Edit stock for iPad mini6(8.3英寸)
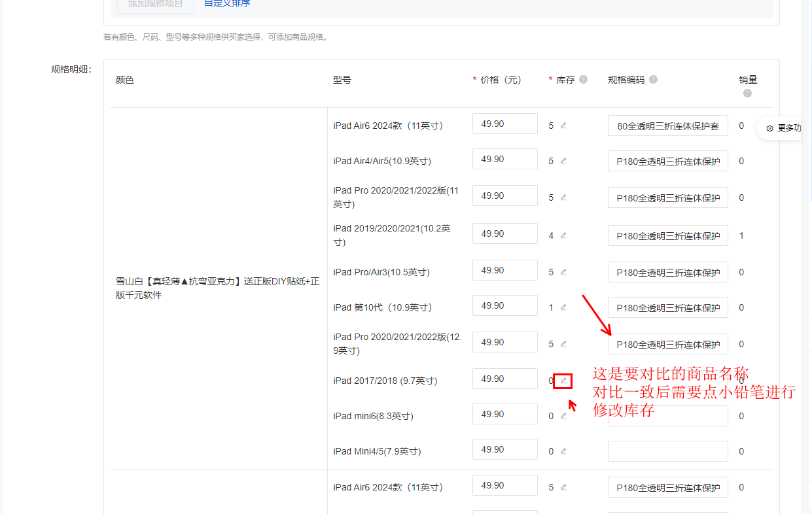Viewport: 812px width, 514px height. point(563,416)
